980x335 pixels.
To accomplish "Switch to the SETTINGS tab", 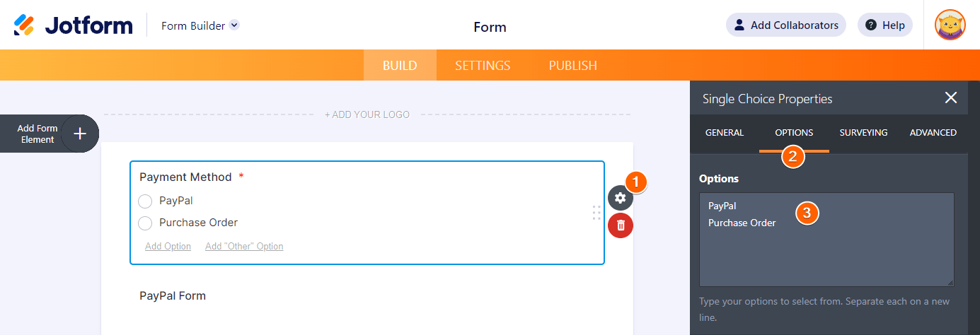I will (x=483, y=66).
